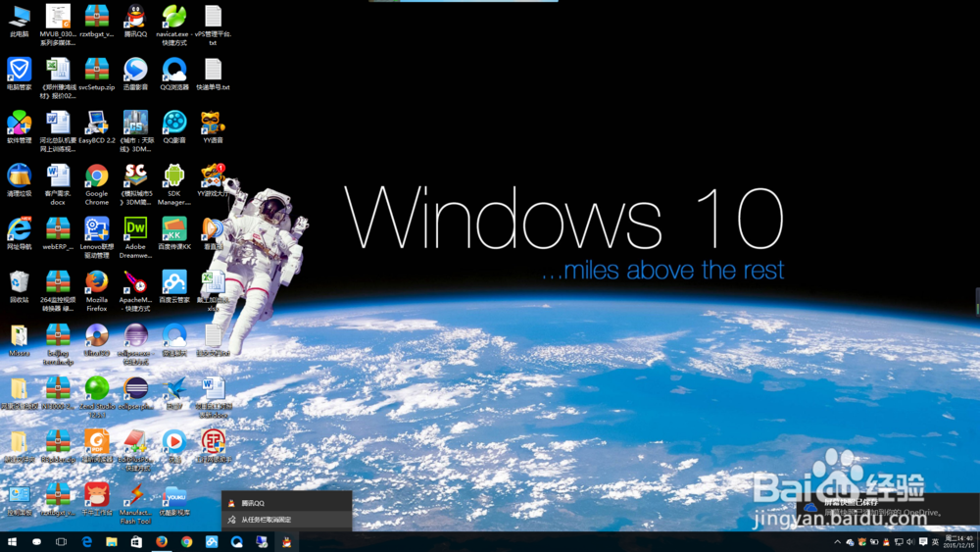Open SDK Manager android icon
This screenshot has width=980, height=552.
tap(173, 184)
